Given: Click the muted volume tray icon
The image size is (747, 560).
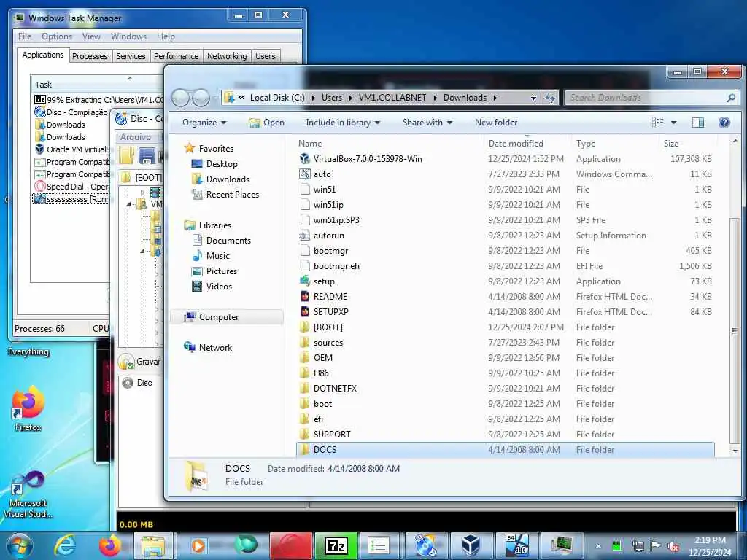Looking at the screenshot, I should point(673,546).
